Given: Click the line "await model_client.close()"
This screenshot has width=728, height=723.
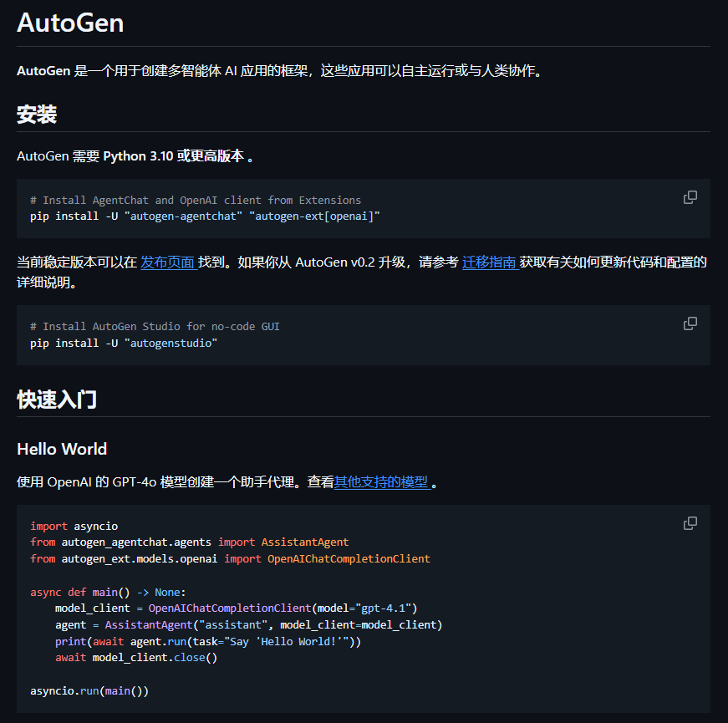Looking at the screenshot, I should tap(136, 658).
